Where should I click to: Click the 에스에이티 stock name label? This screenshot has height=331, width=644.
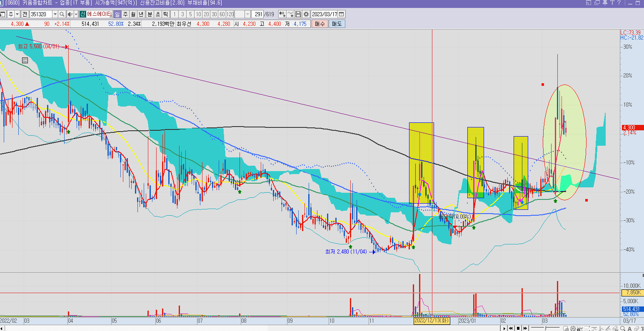point(99,14)
